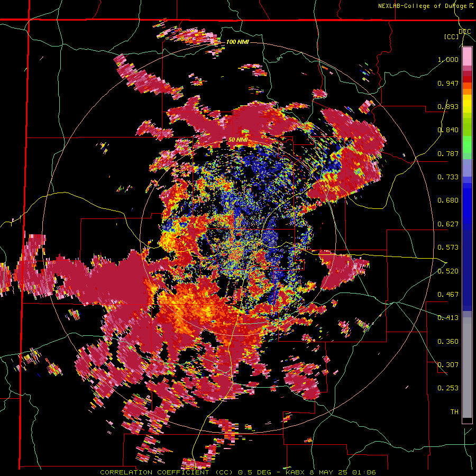Image resolution: width=476 pixels, height=476 pixels.
Task: Click the [CC] legend header label
Action: coord(451,36)
